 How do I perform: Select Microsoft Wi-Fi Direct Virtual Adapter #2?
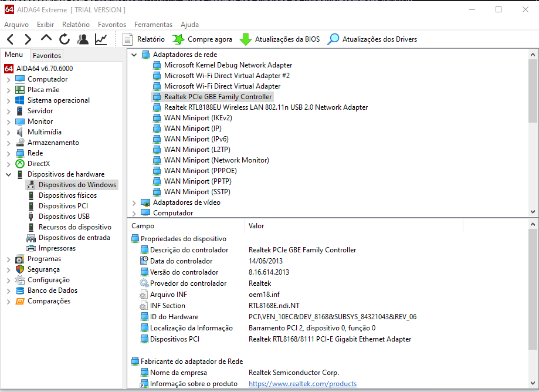[x=227, y=76]
